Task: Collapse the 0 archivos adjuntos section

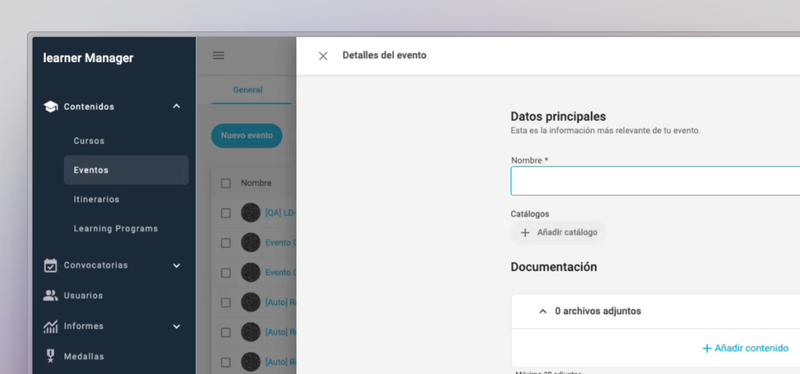Action: pos(543,311)
